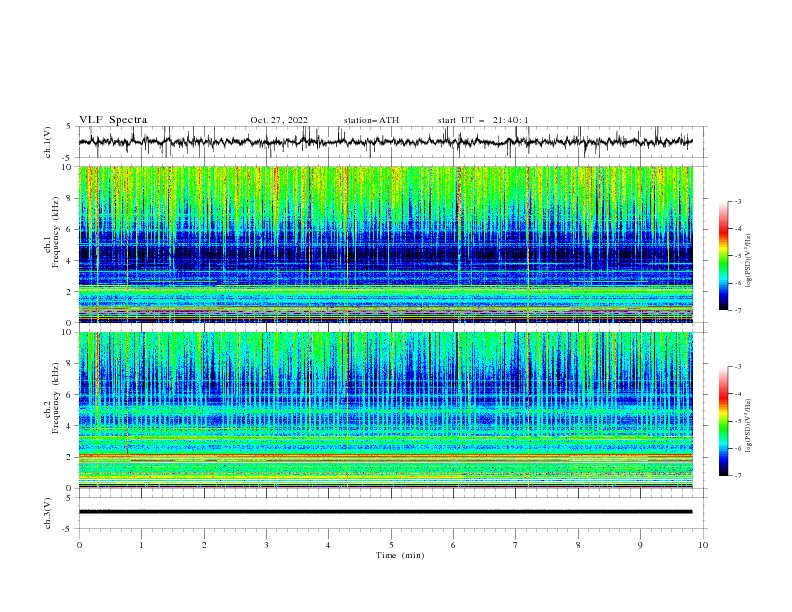Image resolution: width=792 pixels, height=612 pixels.
Task: Click the upper PSD color bar
Action: (723, 256)
